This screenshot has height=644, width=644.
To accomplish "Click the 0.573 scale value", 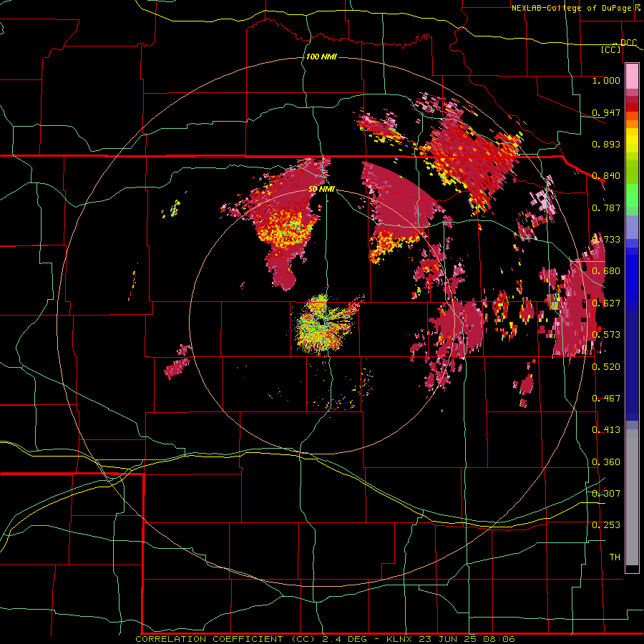I will (x=606, y=335).
